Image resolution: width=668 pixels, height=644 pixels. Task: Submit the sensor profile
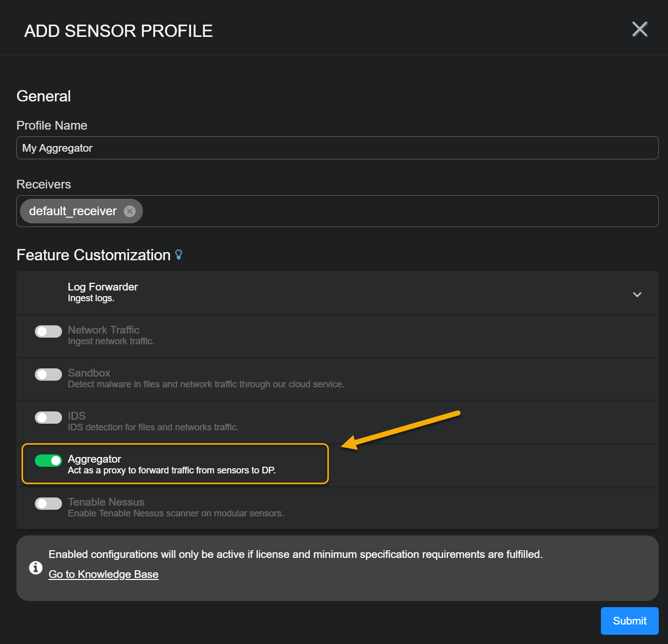[629, 621]
